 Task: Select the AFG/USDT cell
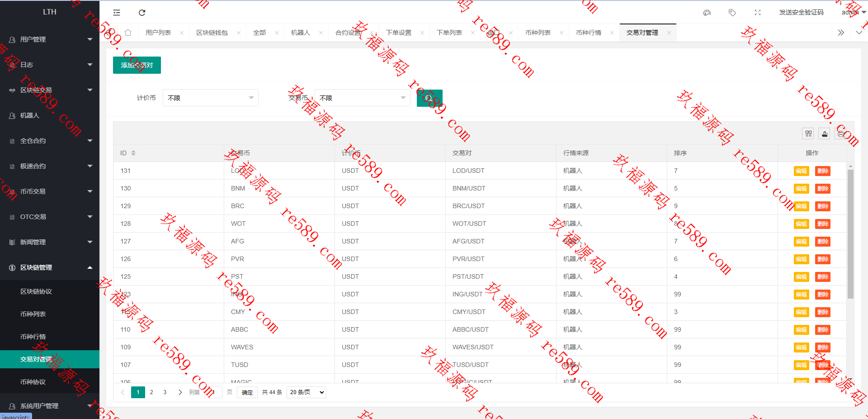click(x=501, y=241)
